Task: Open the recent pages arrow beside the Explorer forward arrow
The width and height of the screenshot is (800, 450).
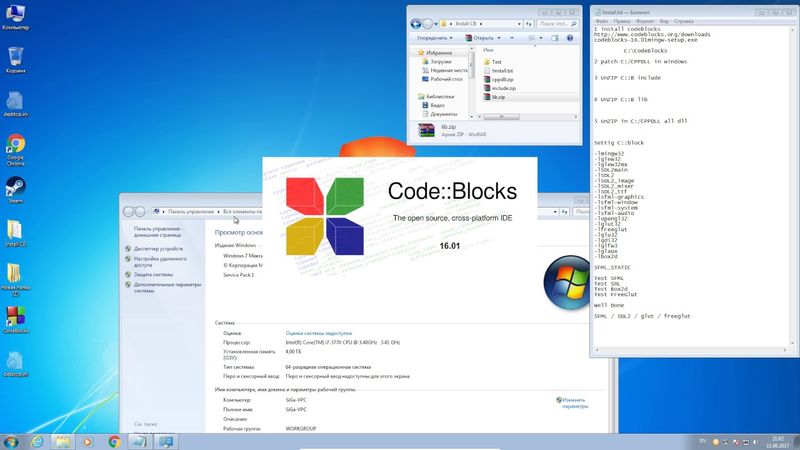Action: tap(436, 24)
